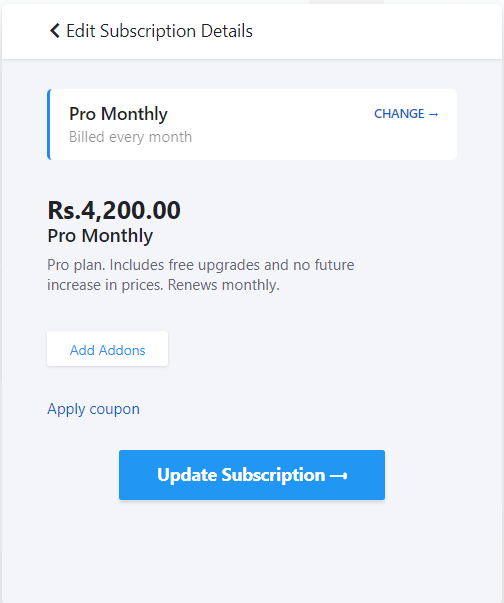Go back using the left chevron icon
The width and height of the screenshot is (504, 603).
pyautogui.click(x=55, y=31)
